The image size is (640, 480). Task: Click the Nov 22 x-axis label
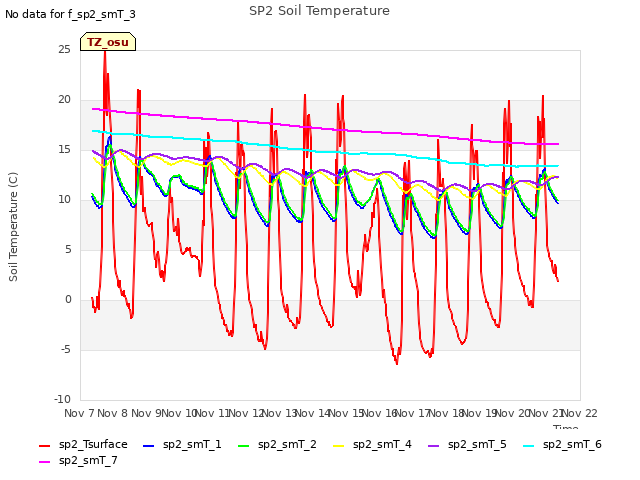tap(580, 413)
